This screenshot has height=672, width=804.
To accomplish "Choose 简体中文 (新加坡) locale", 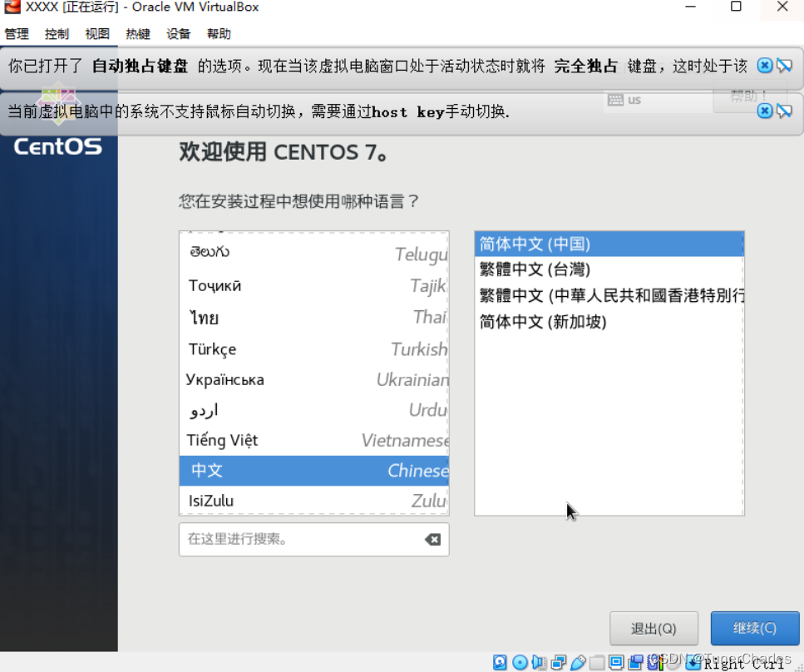I will 609,322.
